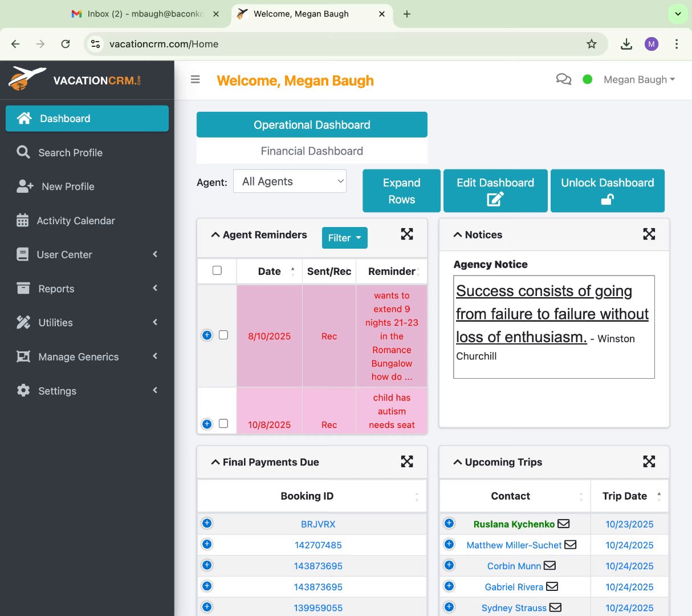Open Activity Calendar in the sidebar
The image size is (692, 616).
click(87, 220)
